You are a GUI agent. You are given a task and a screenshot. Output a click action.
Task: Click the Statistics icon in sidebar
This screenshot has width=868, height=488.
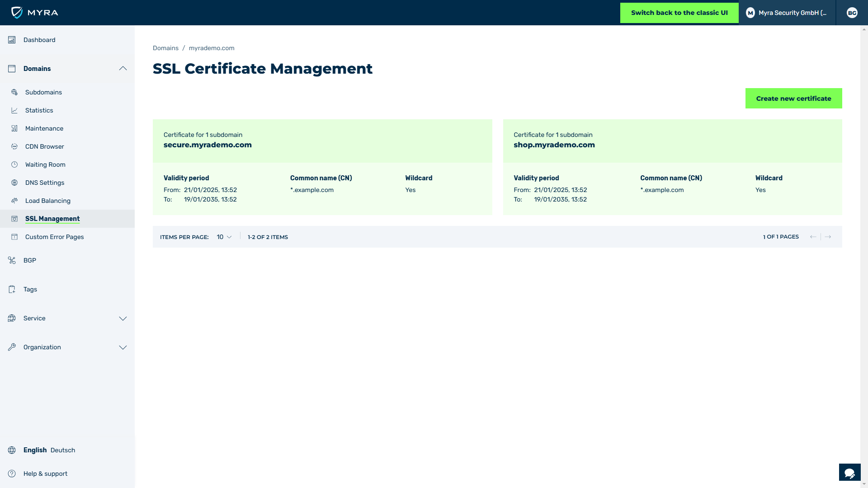14,110
